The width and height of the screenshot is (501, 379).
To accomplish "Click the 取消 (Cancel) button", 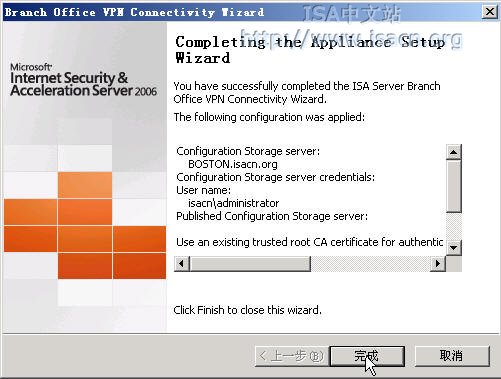I will pos(452,356).
